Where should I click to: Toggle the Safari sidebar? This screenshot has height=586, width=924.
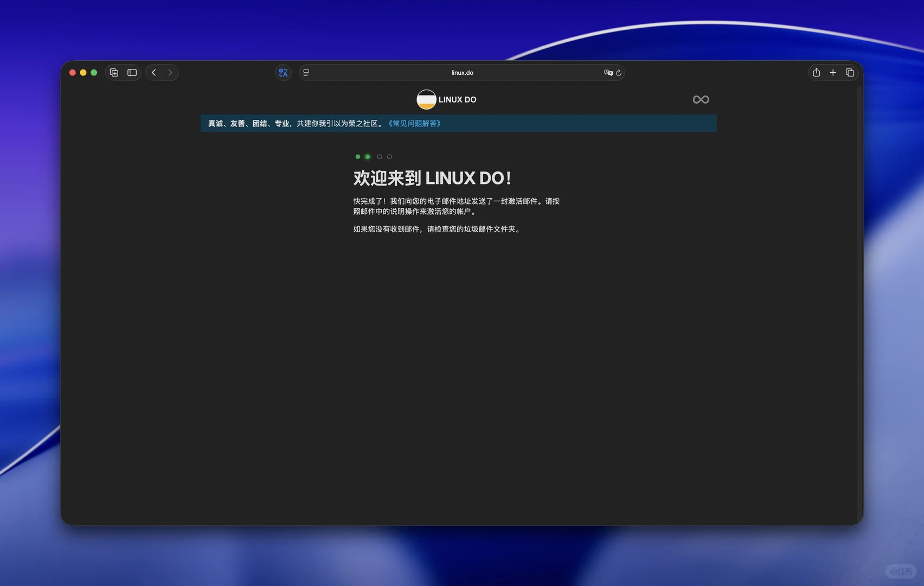click(x=131, y=72)
